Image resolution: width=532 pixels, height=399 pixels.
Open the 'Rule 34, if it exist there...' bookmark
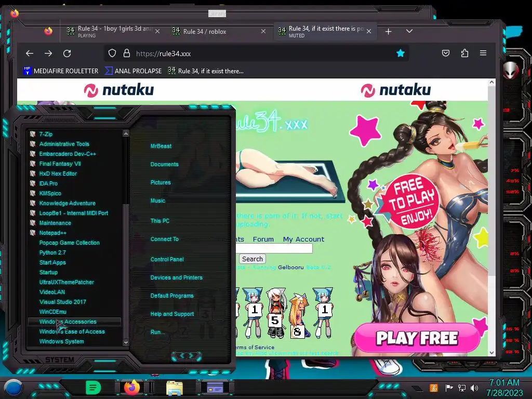(x=206, y=71)
